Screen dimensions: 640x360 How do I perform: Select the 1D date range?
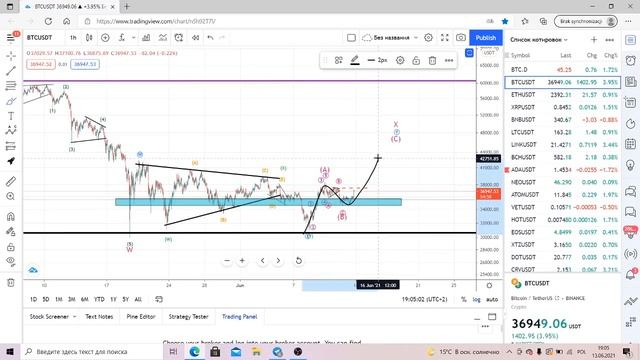(33, 299)
